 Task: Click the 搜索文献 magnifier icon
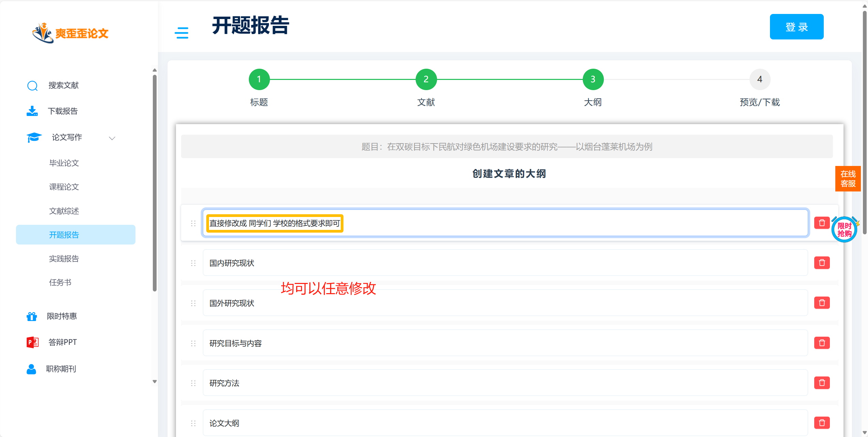click(x=32, y=85)
